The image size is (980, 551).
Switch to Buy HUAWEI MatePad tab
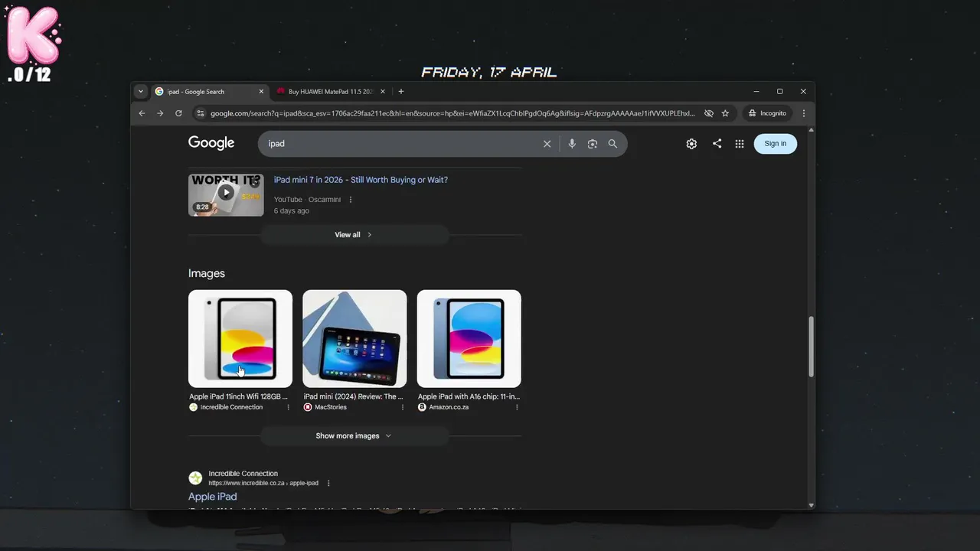click(x=332, y=92)
